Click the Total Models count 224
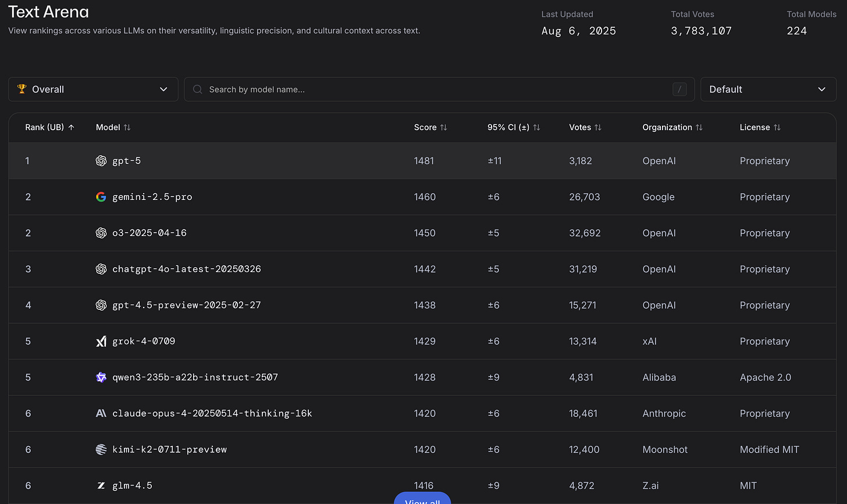The width and height of the screenshot is (847, 504). click(x=797, y=31)
